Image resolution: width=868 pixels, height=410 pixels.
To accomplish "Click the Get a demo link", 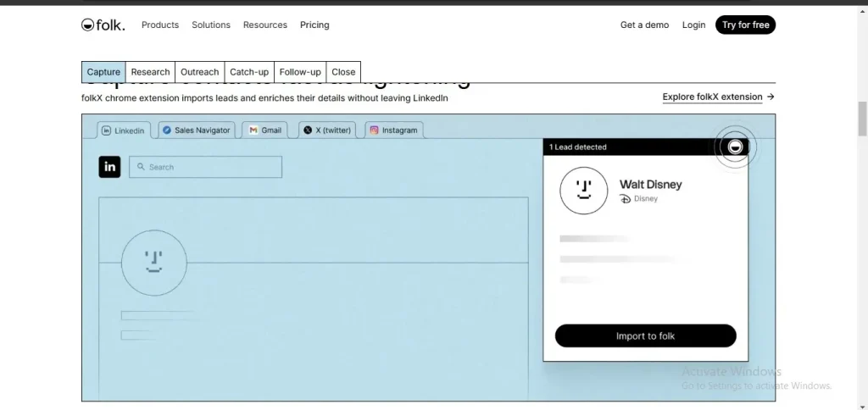I will tap(644, 25).
